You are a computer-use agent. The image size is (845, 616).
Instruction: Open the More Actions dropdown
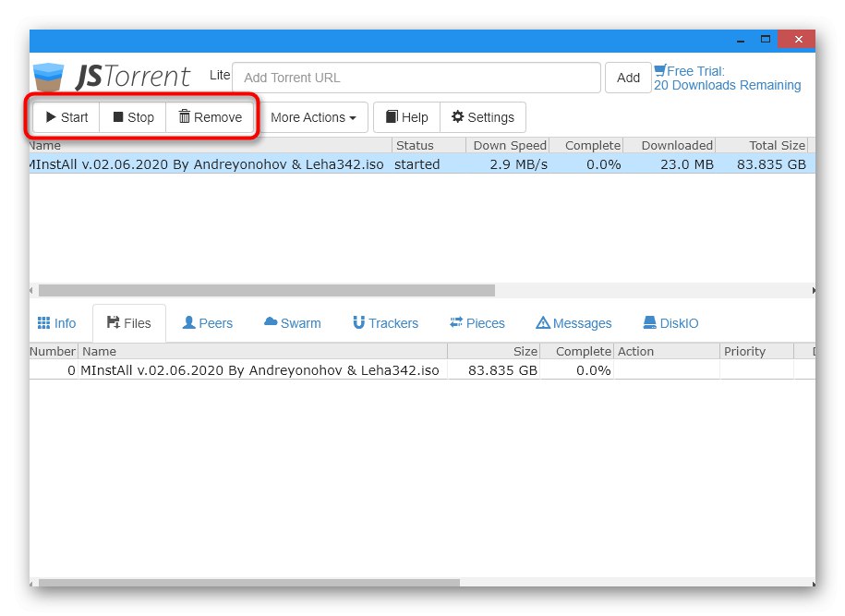click(x=313, y=117)
